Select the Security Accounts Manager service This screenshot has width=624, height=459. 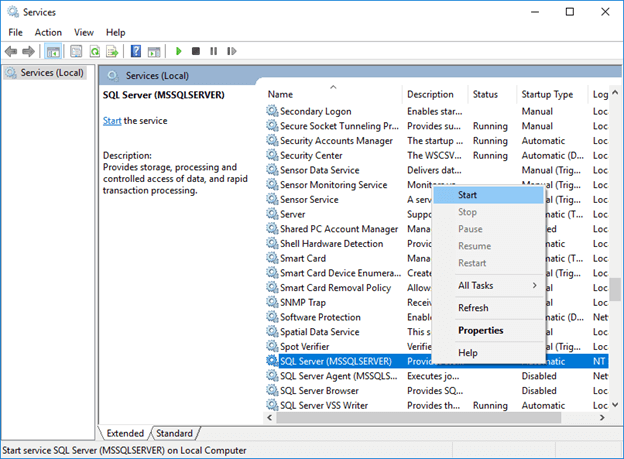pyautogui.click(x=437, y=141)
